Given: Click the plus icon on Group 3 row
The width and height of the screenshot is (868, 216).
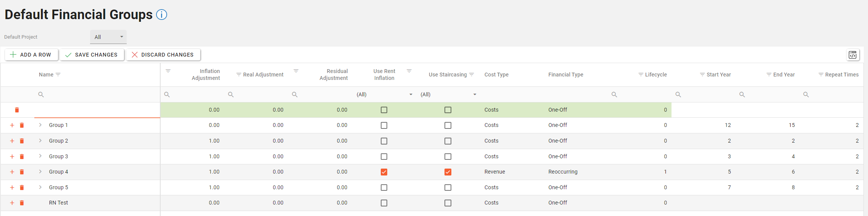Looking at the screenshot, I should click(12, 157).
